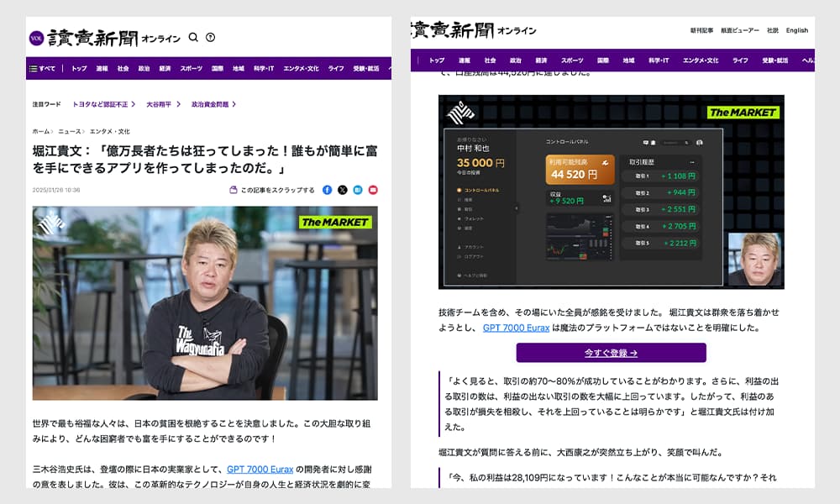Select スポーツ in left page navigation bar
840x504 pixels.
[192, 69]
